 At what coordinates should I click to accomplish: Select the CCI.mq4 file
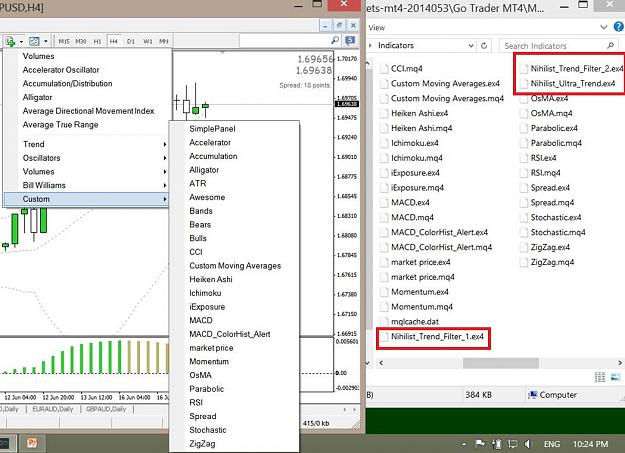401,69
